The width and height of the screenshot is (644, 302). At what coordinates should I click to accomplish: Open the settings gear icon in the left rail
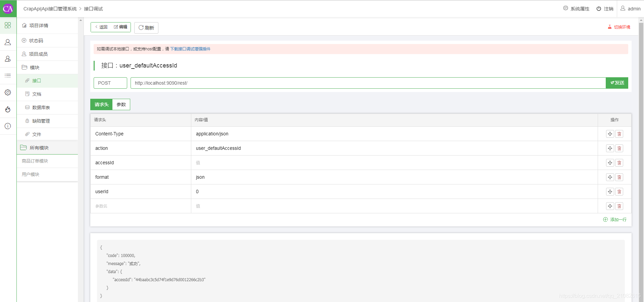(x=8, y=92)
